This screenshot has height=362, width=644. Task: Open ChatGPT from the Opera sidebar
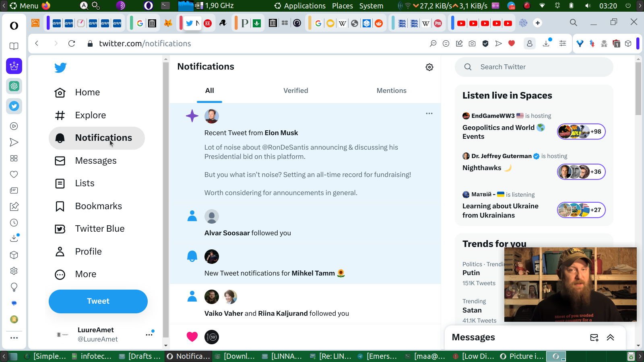[14, 86]
